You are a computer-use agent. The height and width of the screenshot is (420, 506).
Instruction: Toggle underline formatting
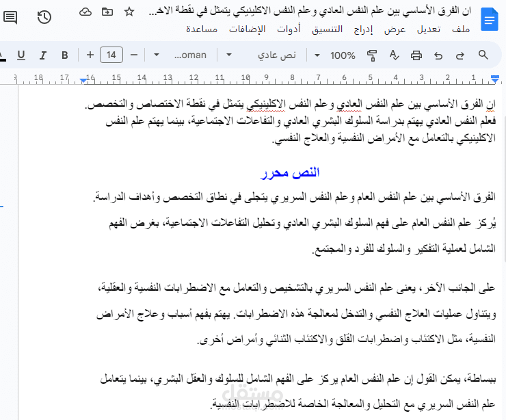(x=21, y=55)
